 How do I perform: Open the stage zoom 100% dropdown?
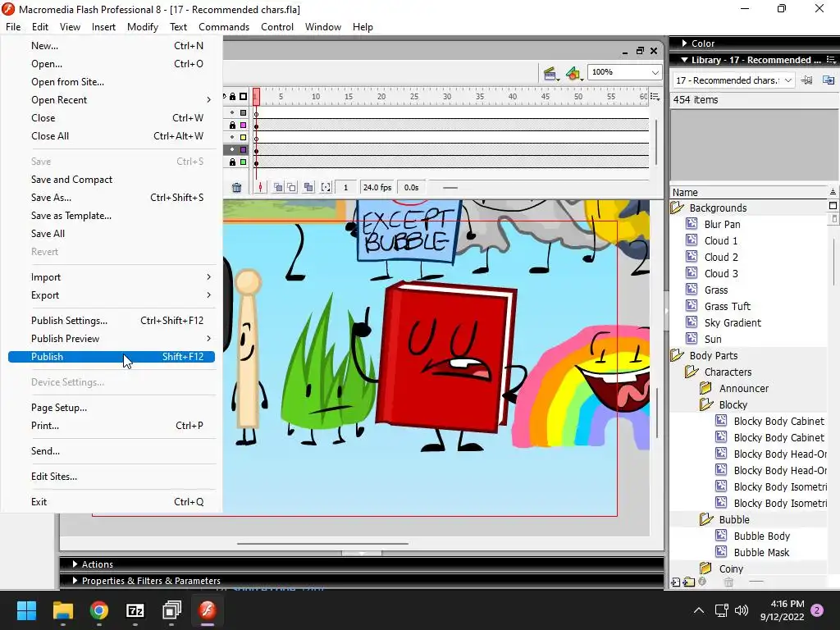click(655, 72)
